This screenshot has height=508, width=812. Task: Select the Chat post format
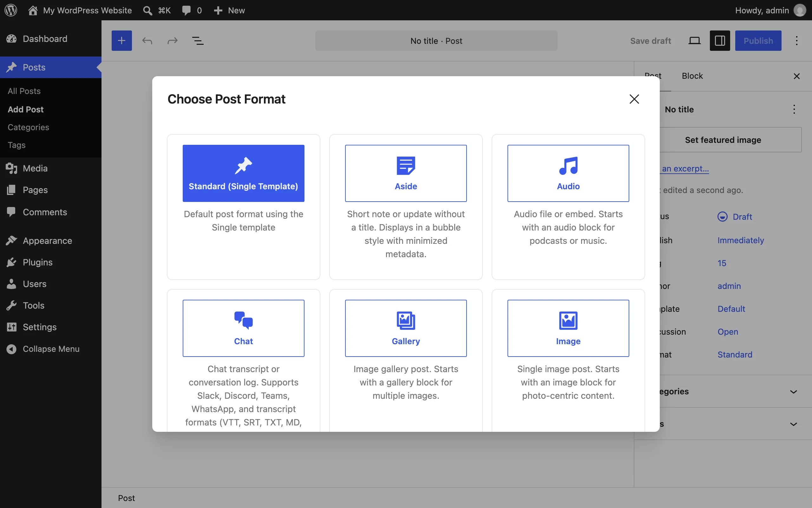243,328
